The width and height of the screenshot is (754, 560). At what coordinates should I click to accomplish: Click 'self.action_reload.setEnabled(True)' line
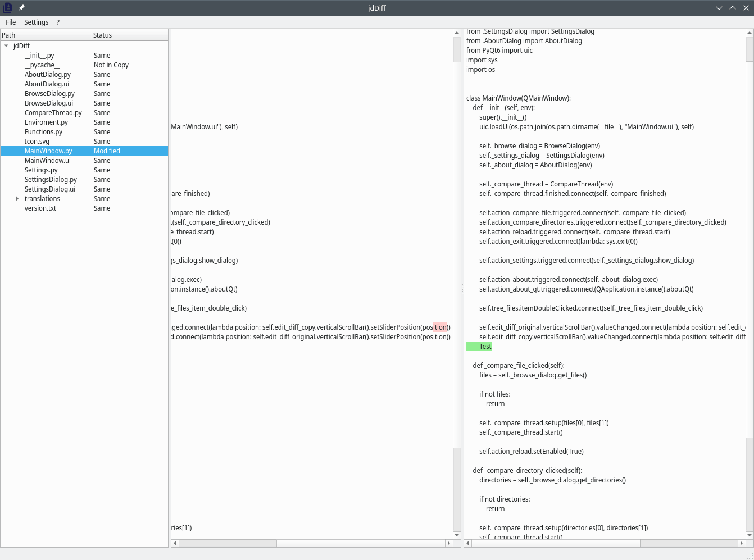[x=532, y=452]
